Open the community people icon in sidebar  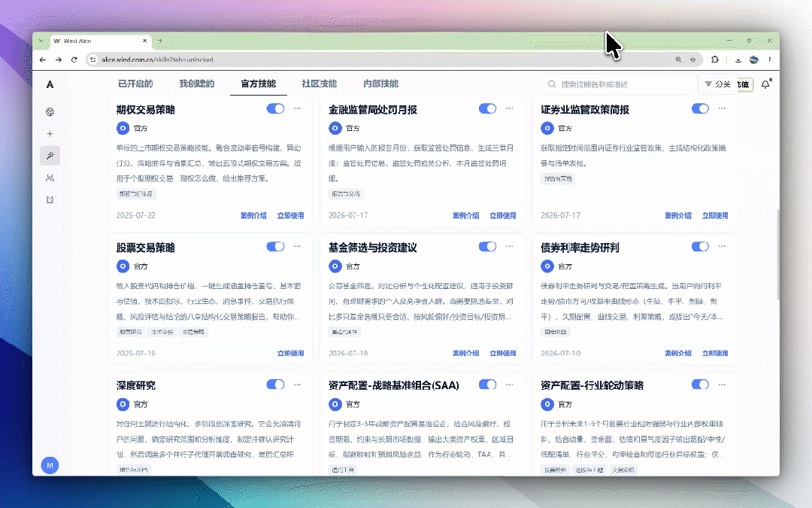click(50, 178)
